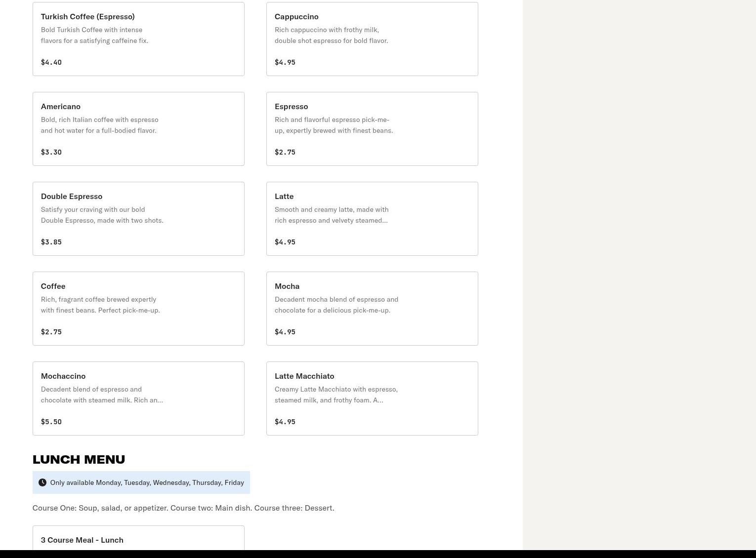Open the Turkish Coffee (Espresso) item
Screen dimensions: 756x558
click(138, 39)
